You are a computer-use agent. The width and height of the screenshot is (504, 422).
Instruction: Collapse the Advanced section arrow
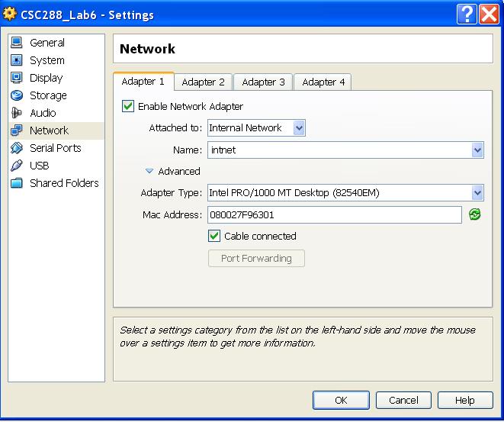(149, 172)
